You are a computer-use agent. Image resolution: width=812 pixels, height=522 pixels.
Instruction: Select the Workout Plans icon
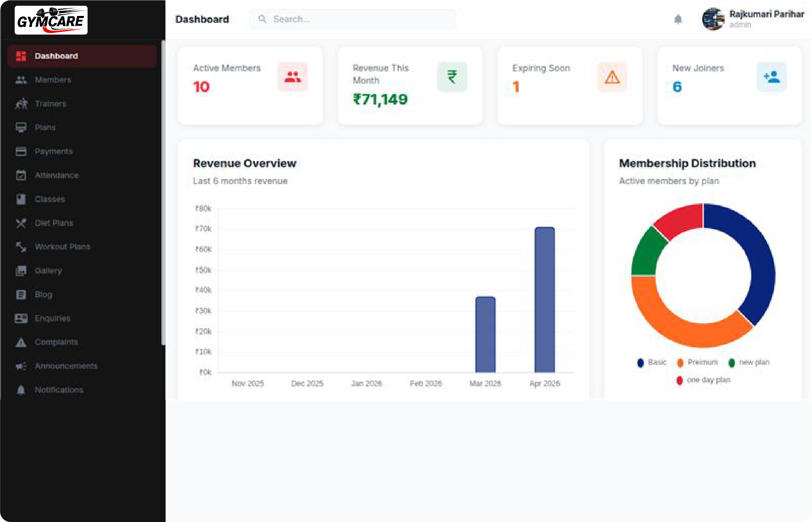[21, 247]
